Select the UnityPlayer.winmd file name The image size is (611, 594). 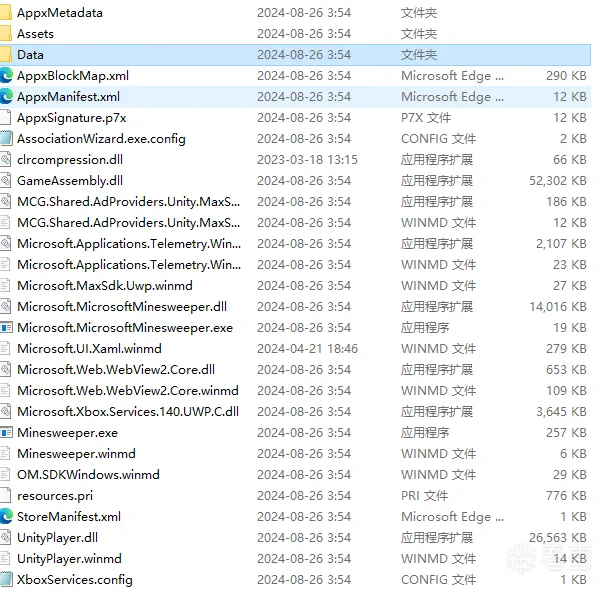click(69, 559)
